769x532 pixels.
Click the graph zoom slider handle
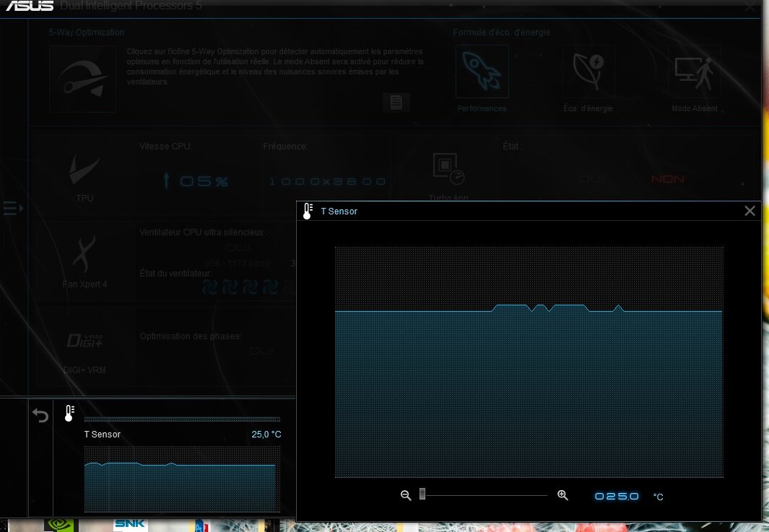tap(422, 494)
